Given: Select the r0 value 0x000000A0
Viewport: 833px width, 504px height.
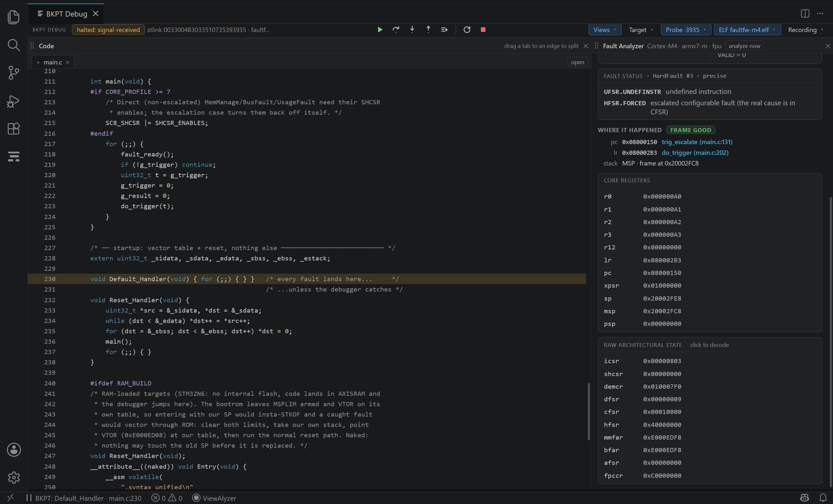Looking at the screenshot, I should [x=662, y=196].
